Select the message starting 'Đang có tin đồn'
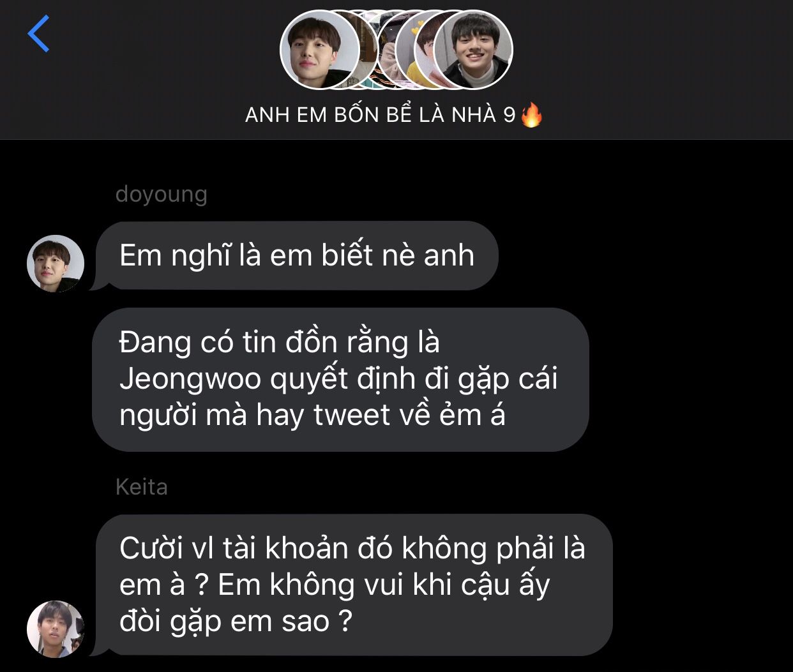The width and height of the screenshot is (793, 672). click(340, 380)
